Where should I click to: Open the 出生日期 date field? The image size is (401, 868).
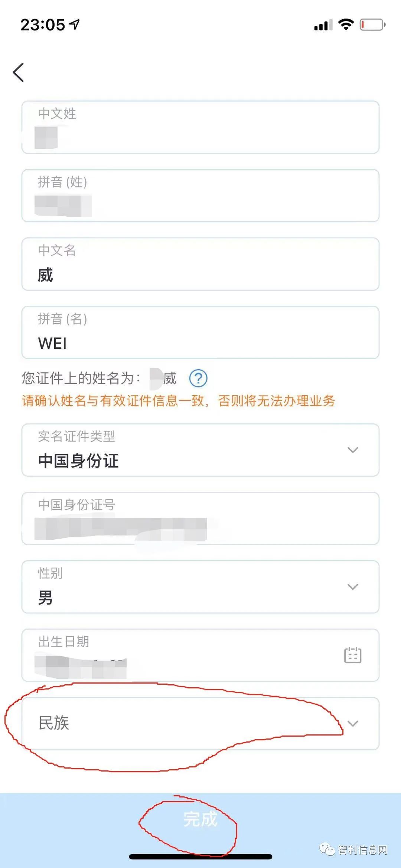[200, 655]
